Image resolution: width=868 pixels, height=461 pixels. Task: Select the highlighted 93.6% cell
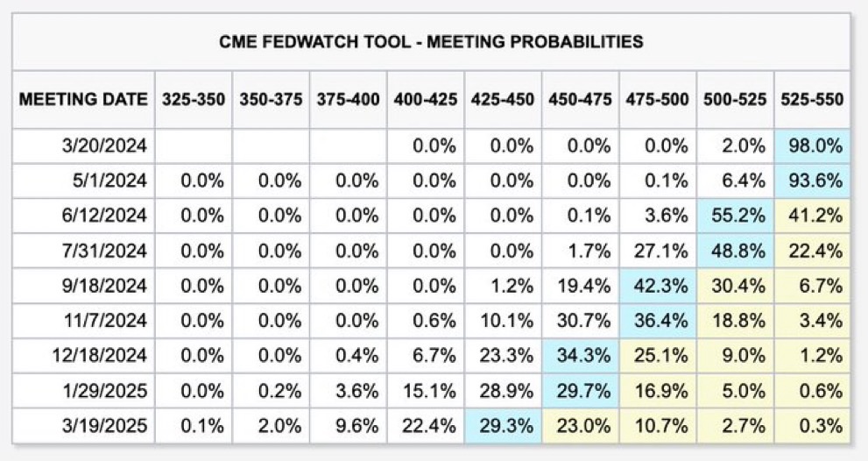(x=811, y=181)
